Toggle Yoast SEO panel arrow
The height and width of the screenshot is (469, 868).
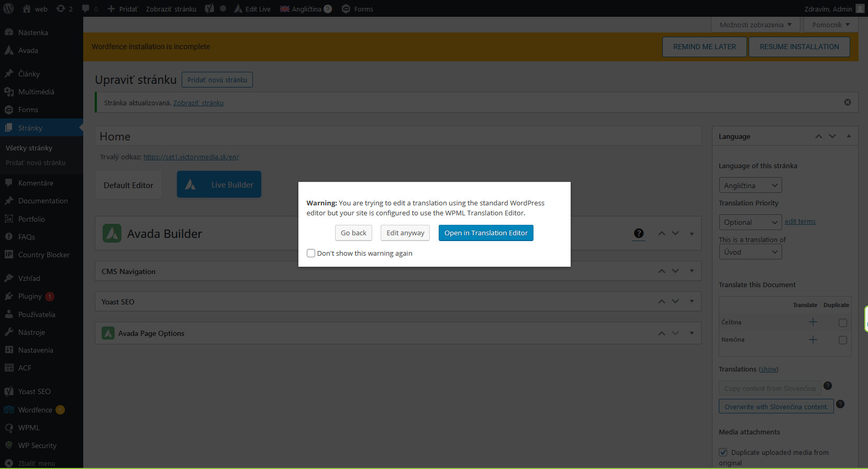coord(692,301)
